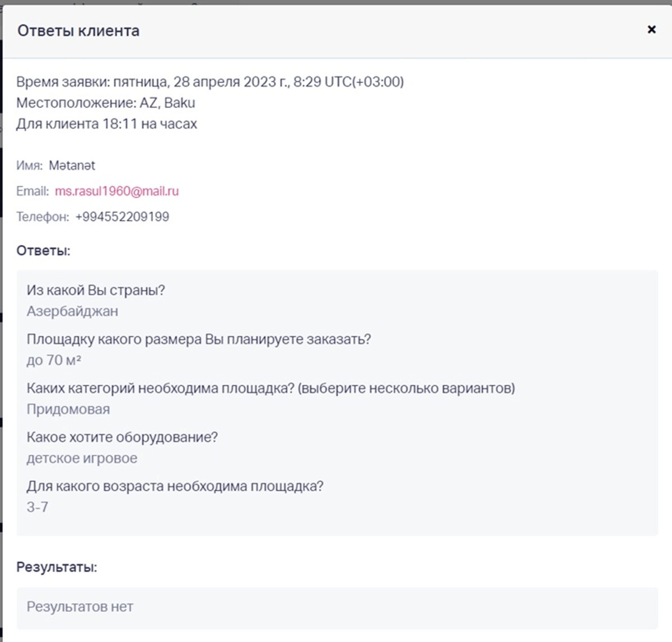Click the Email: label
The height and width of the screenshot is (642, 672).
pyautogui.click(x=32, y=191)
